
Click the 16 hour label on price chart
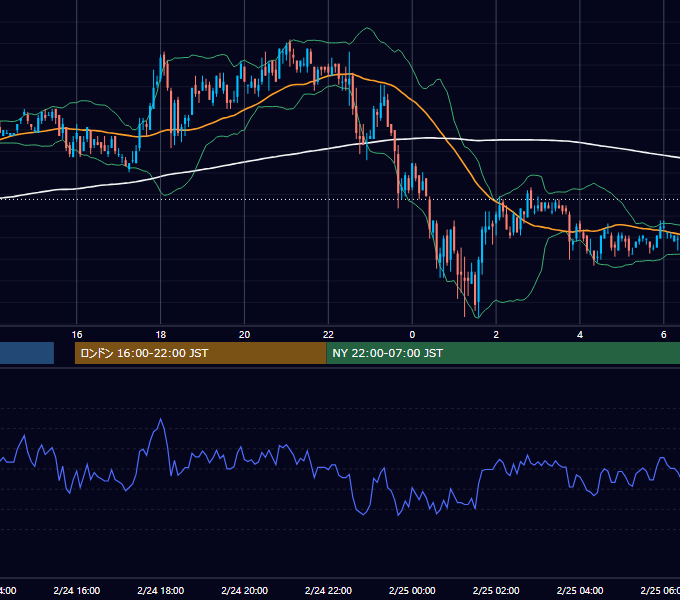pyautogui.click(x=77, y=334)
